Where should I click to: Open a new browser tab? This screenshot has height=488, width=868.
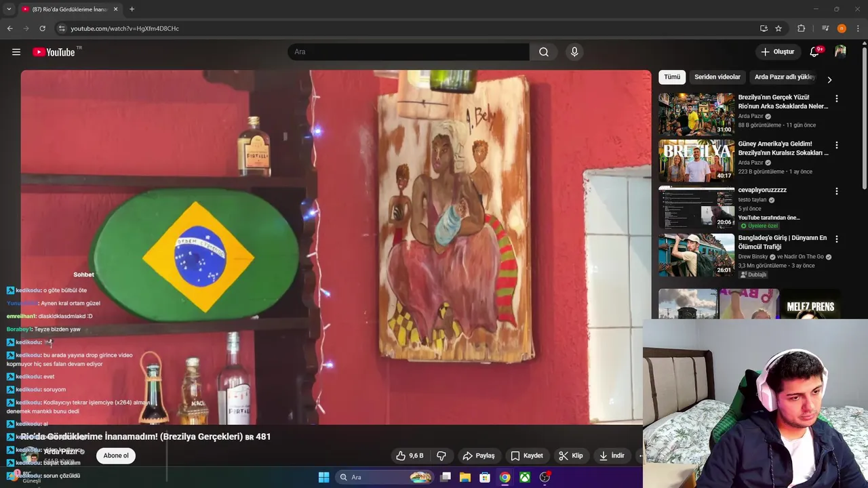132,9
